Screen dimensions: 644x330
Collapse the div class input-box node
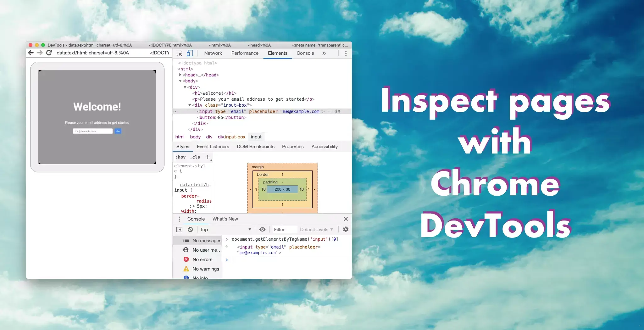[x=190, y=105]
